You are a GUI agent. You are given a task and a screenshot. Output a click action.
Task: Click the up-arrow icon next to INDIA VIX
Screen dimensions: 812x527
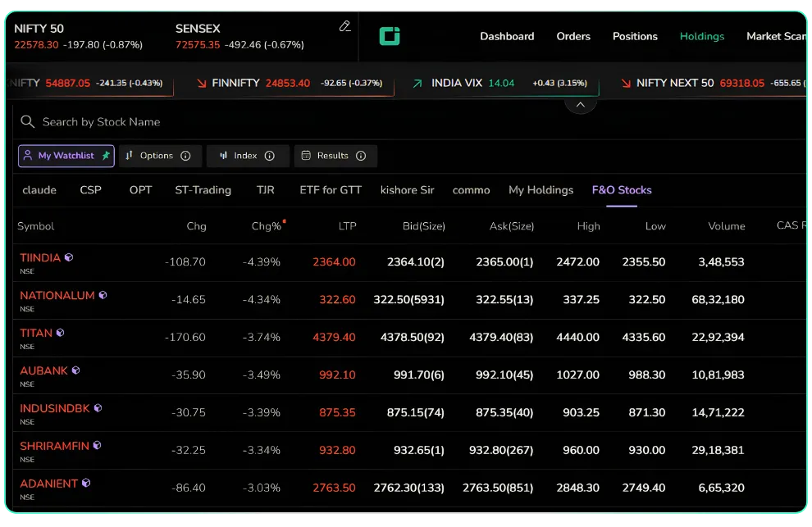(417, 84)
